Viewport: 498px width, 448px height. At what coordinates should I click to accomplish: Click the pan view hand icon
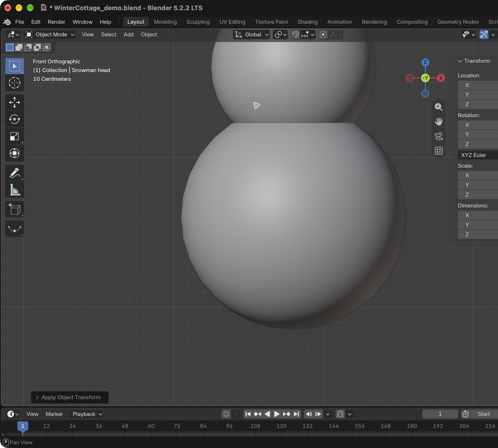(x=438, y=121)
